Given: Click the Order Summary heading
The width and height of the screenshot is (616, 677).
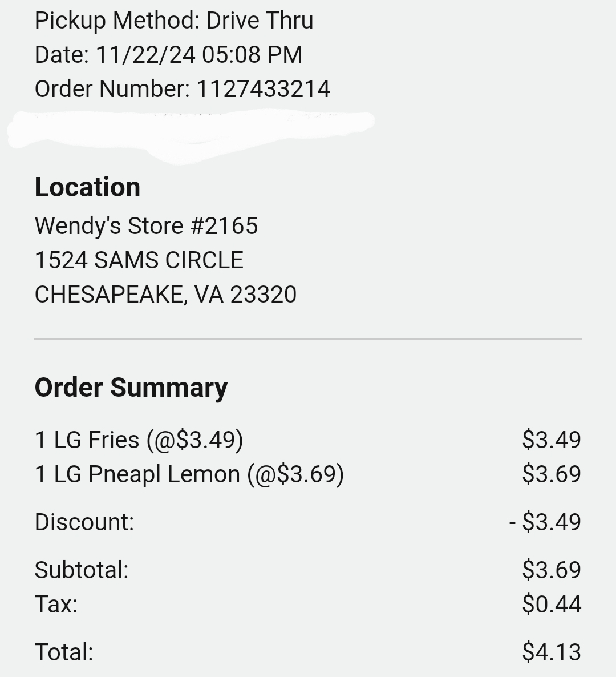Looking at the screenshot, I should tap(131, 388).
